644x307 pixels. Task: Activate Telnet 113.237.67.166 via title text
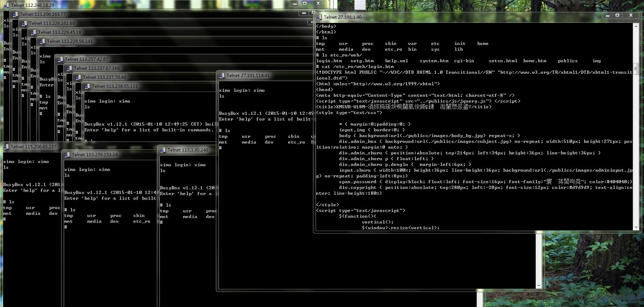pos(97,68)
